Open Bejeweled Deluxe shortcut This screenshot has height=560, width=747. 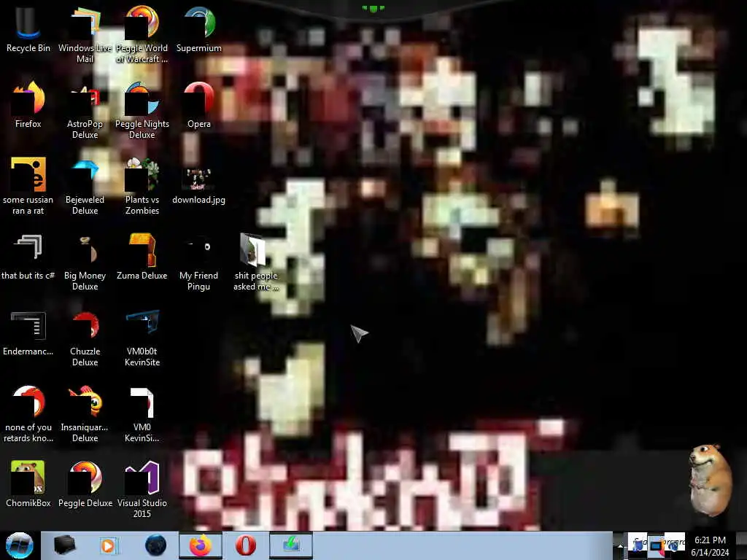pyautogui.click(x=85, y=186)
